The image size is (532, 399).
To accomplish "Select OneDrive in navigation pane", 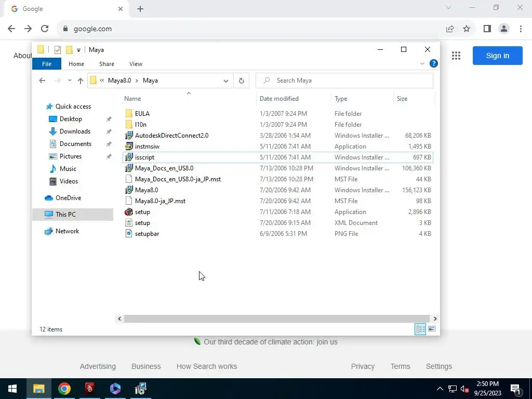I will point(68,198).
